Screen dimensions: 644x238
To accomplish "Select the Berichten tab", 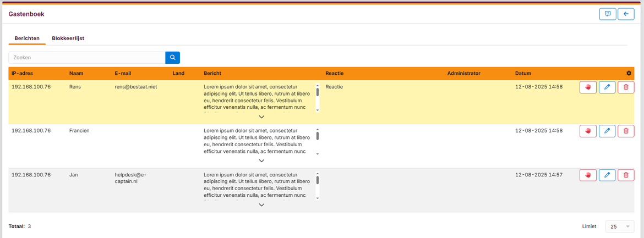I will click(27, 38).
